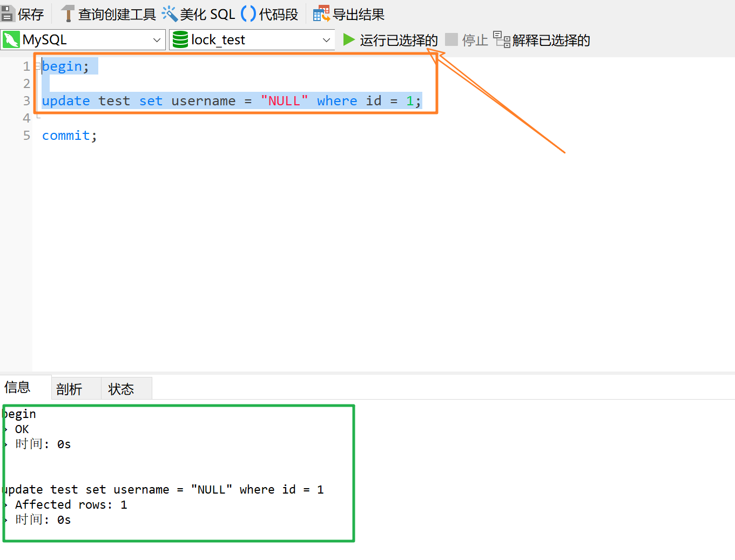Click the 代码段 button label

point(279,15)
